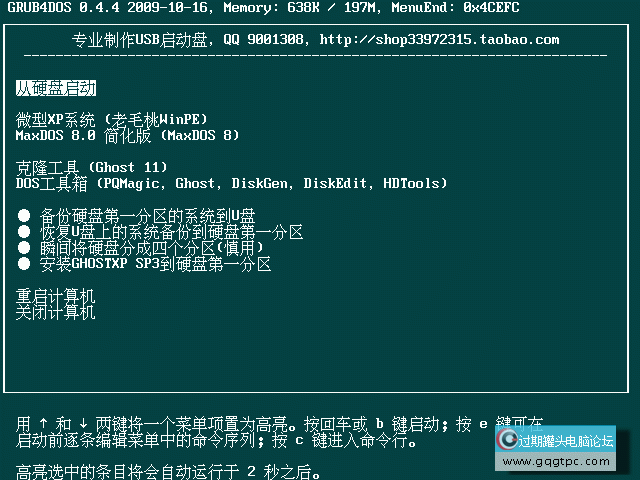
Task: Click the shop33972315.taobao.com URL in header
Action: pyautogui.click(x=439, y=40)
